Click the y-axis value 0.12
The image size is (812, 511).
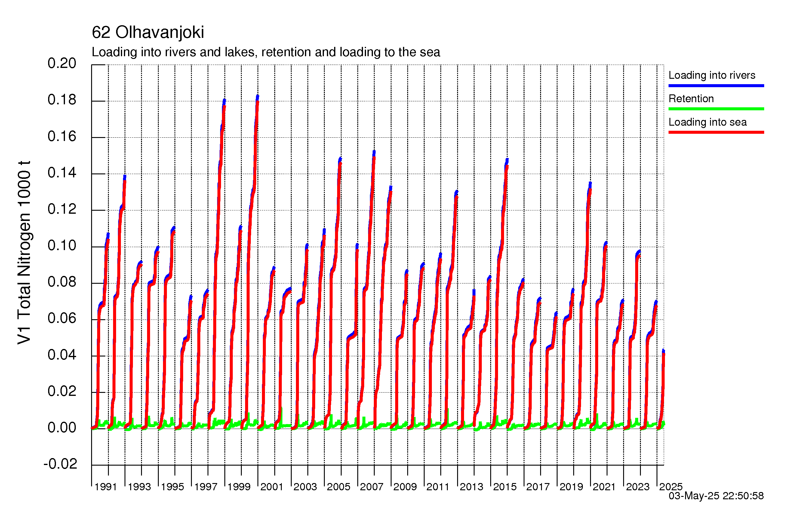click(62, 209)
